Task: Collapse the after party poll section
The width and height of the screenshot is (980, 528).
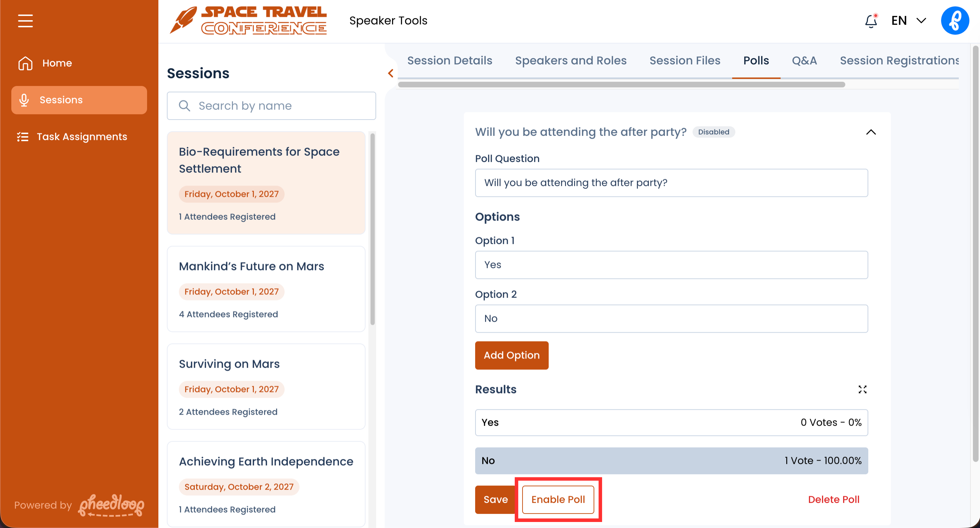Action: coord(870,132)
